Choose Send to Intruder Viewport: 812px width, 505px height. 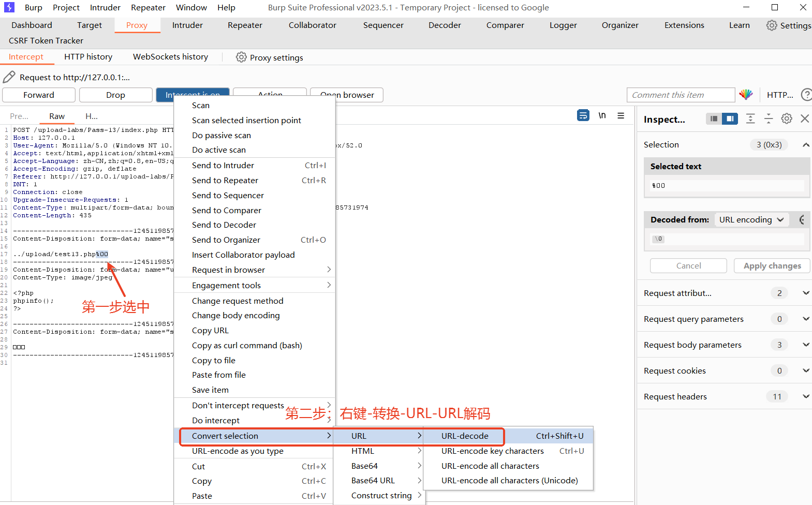255,165
